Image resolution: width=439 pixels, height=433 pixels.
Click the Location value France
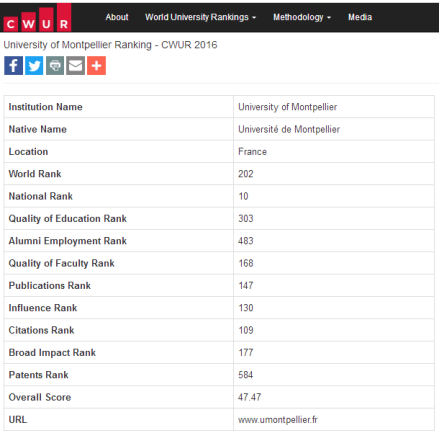click(x=252, y=151)
